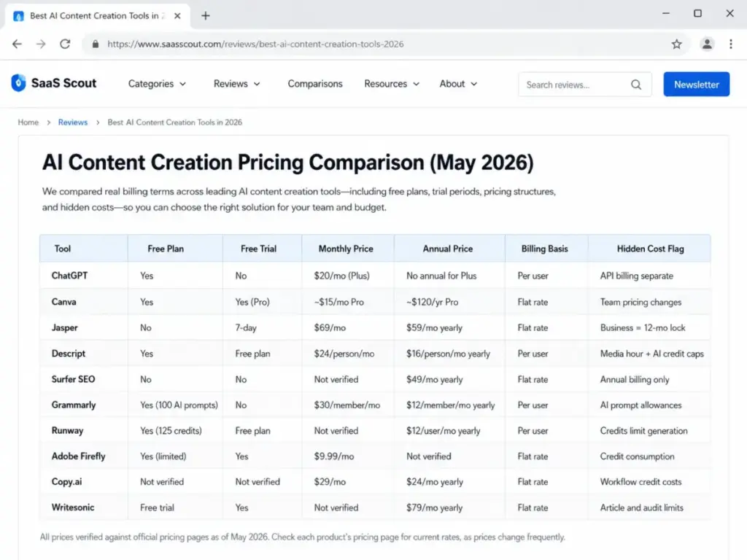
Task: Click the SaaS Scout site name
Action: pos(64,83)
